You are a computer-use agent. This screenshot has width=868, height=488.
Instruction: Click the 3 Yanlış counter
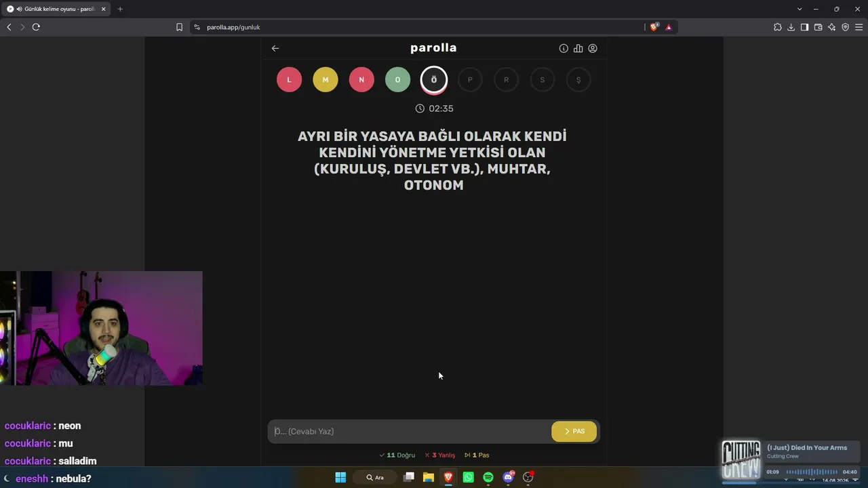[440, 455]
